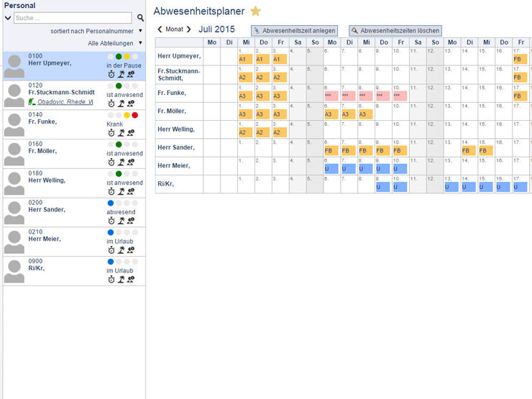Click the palm tree vacation icon for Fr. Funke

(122, 133)
